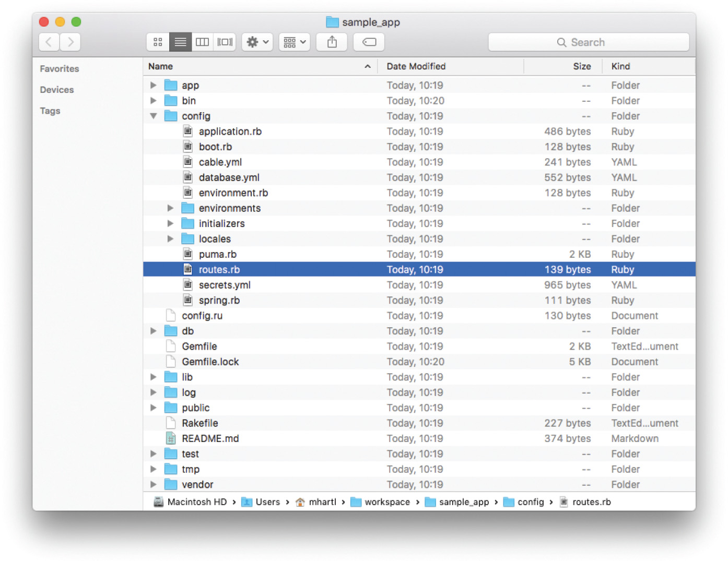Click the Search field

[x=589, y=42]
